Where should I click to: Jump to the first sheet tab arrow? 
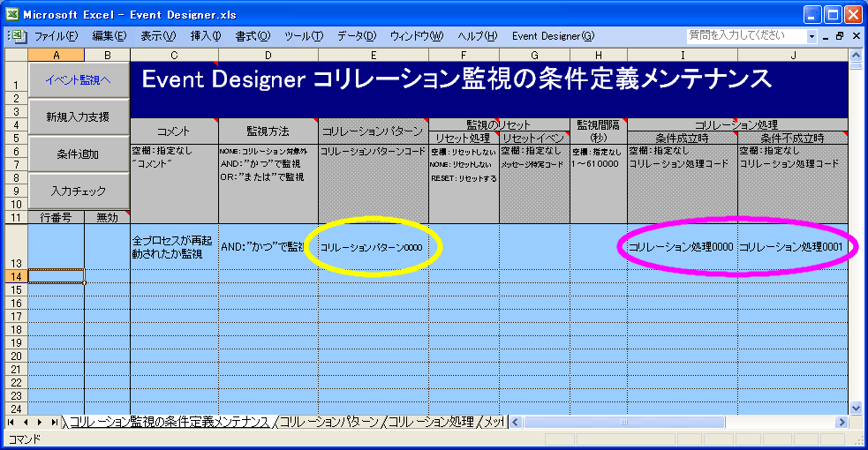(11, 423)
